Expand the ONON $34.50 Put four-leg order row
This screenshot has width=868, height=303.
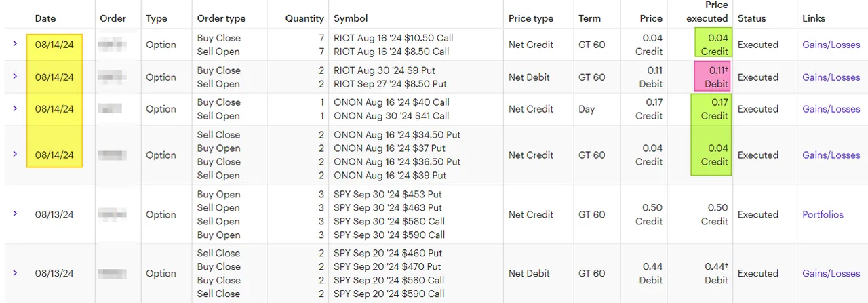[15, 155]
